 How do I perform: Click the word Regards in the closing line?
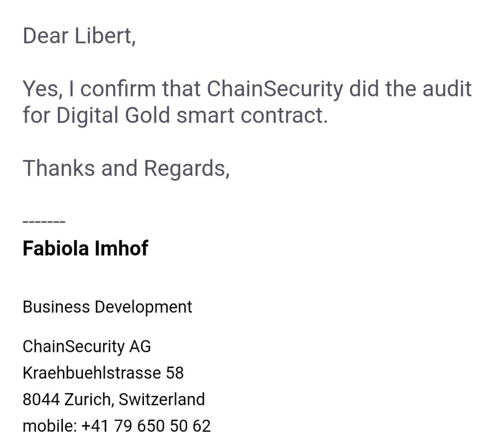[186, 169]
